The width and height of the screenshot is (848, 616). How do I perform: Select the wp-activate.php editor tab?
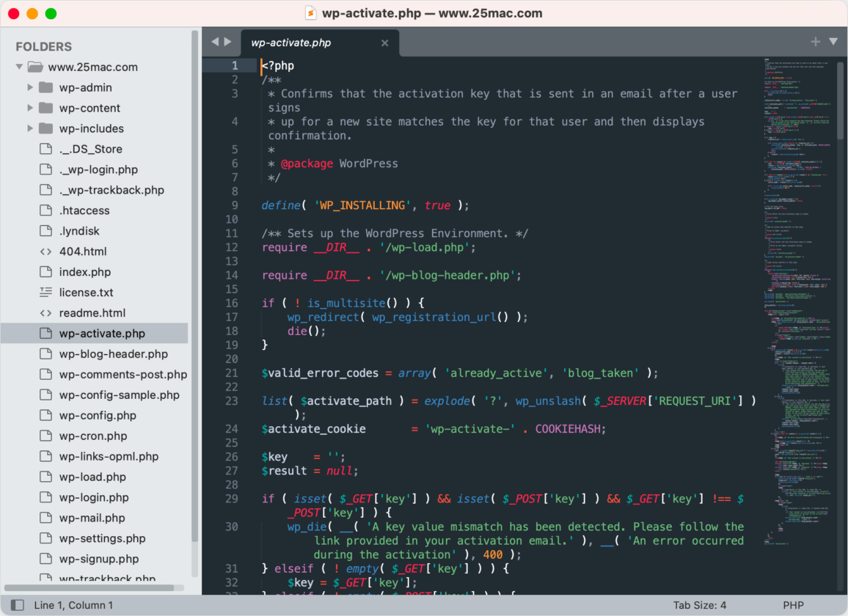(320, 43)
